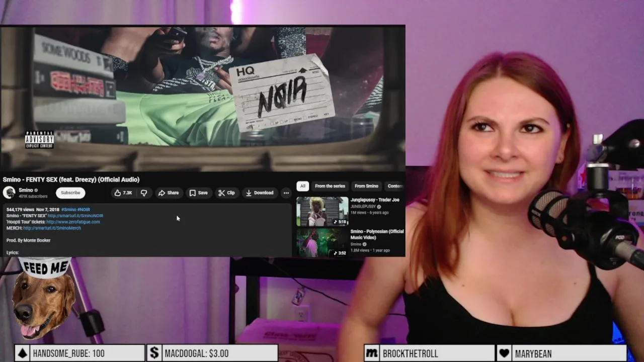Viewport: 644px width, 362px height.
Task: Open the Clip scissors option
Action: [226, 193]
